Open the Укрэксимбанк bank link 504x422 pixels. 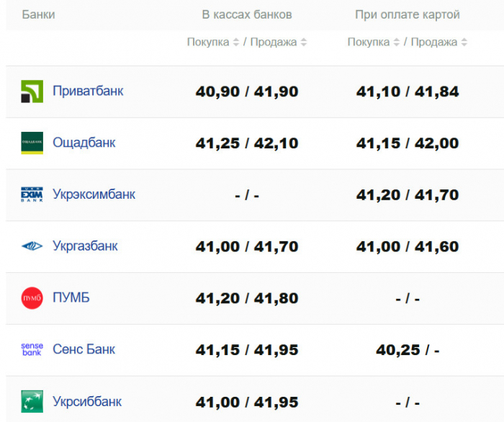tap(94, 194)
